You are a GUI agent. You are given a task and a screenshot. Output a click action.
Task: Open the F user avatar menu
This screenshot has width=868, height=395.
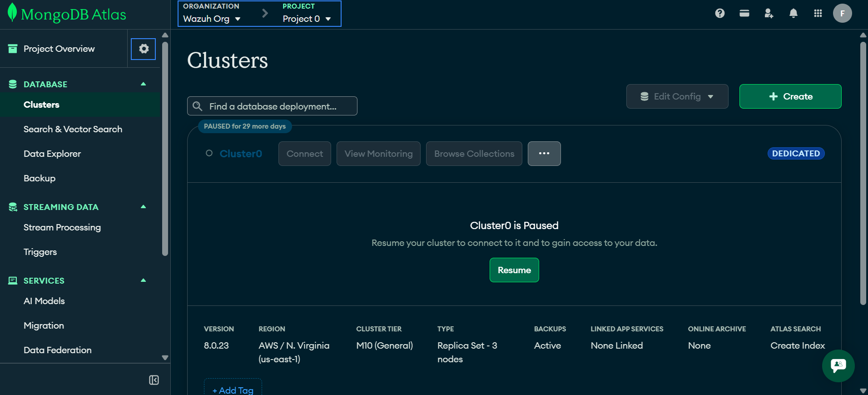pos(843,13)
